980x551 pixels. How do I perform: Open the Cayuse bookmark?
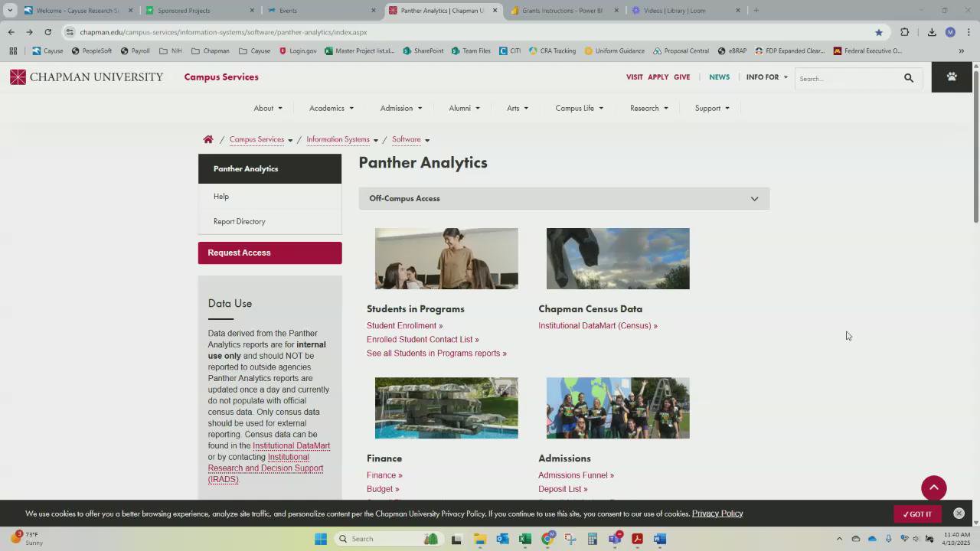click(47, 51)
